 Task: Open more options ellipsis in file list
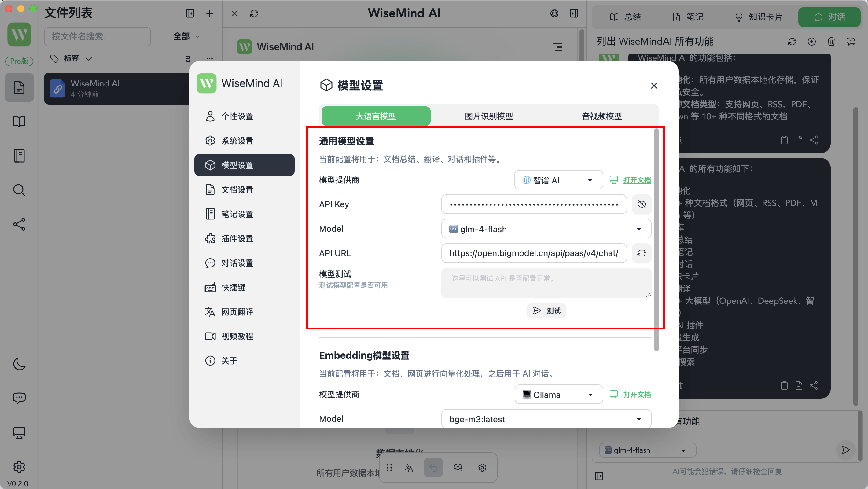coord(210,59)
